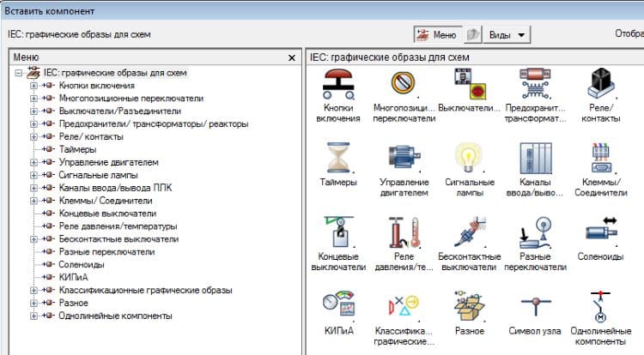Open the Кнопки включения push button icon
This screenshot has width=644, height=355.
(x=338, y=84)
